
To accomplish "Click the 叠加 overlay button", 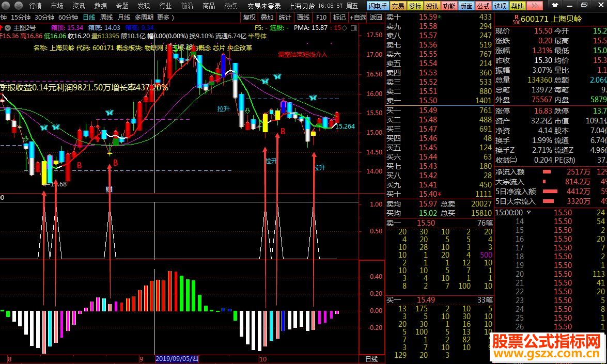I will 267,18.
